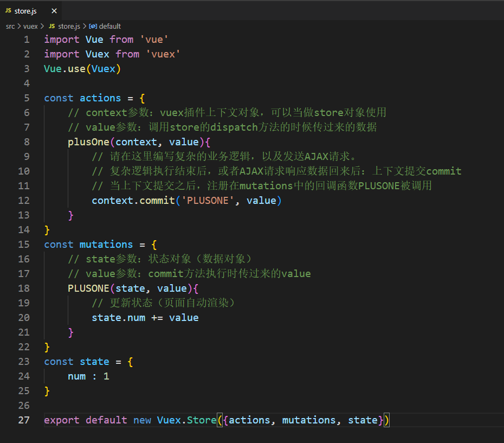Image resolution: width=504 pixels, height=443 pixels.
Task: Click line number 5 in gutter
Action: [27, 98]
